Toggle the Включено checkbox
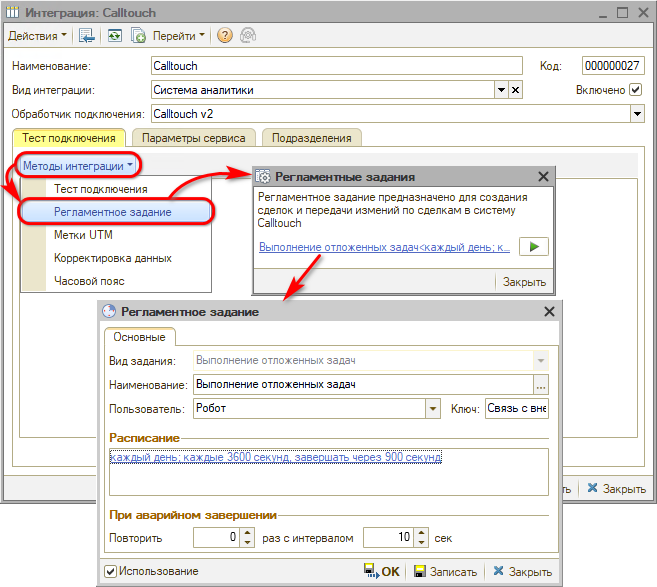 636,90
